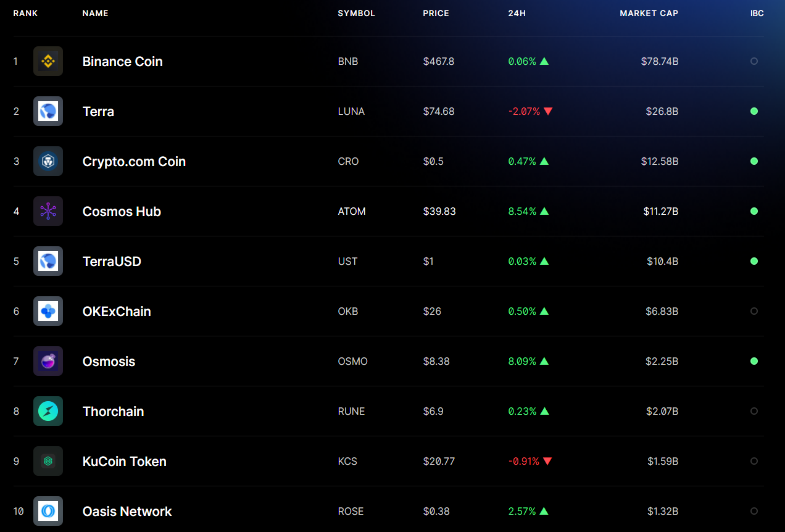Click the green IBC dot for Cosmos Hub
Image resolution: width=785 pixels, height=532 pixels.
coord(754,211)
